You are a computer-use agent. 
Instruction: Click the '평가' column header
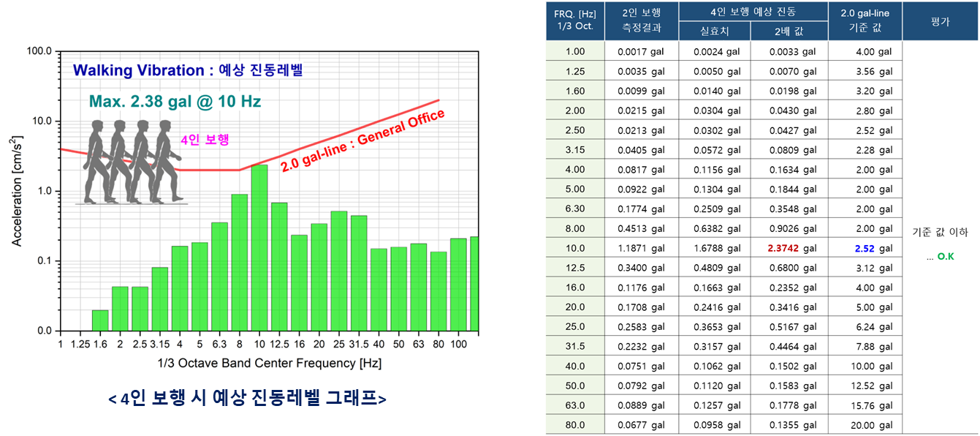940,20
